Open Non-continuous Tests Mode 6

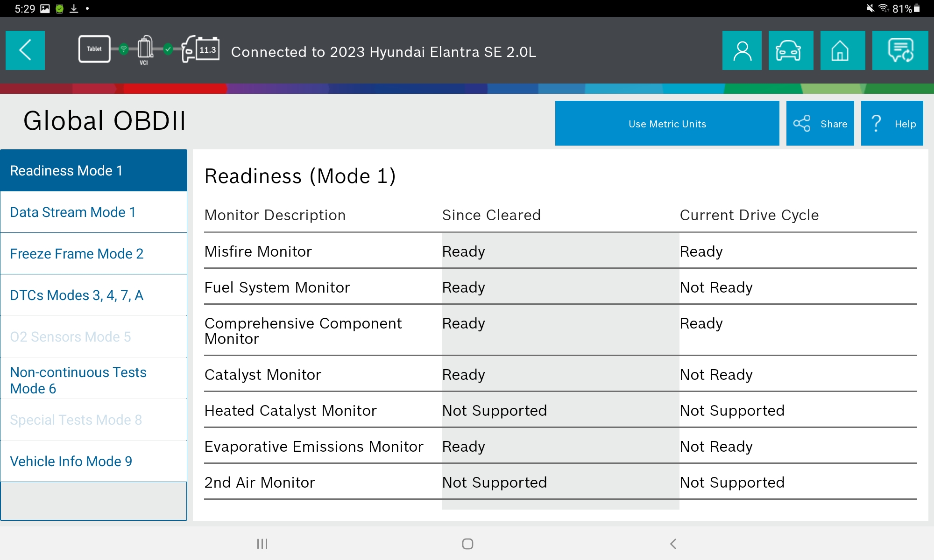[93, 380]
